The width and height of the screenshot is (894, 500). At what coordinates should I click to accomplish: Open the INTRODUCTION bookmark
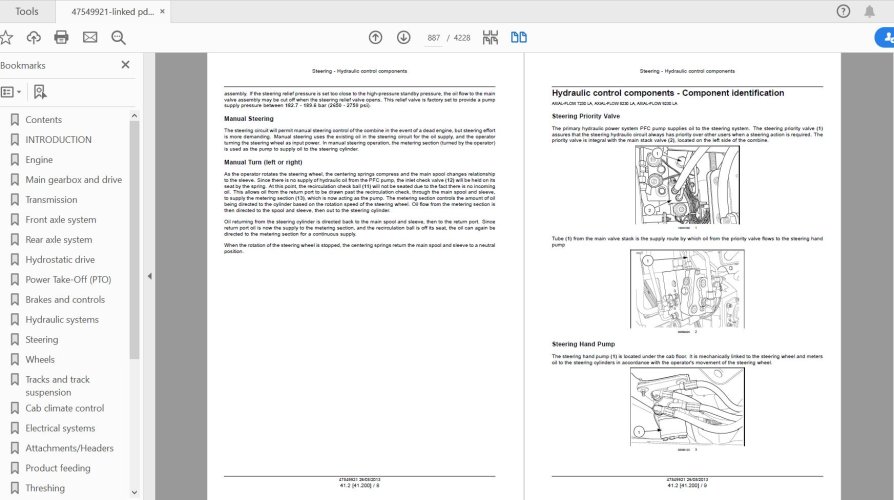click(x=58, y=140)
